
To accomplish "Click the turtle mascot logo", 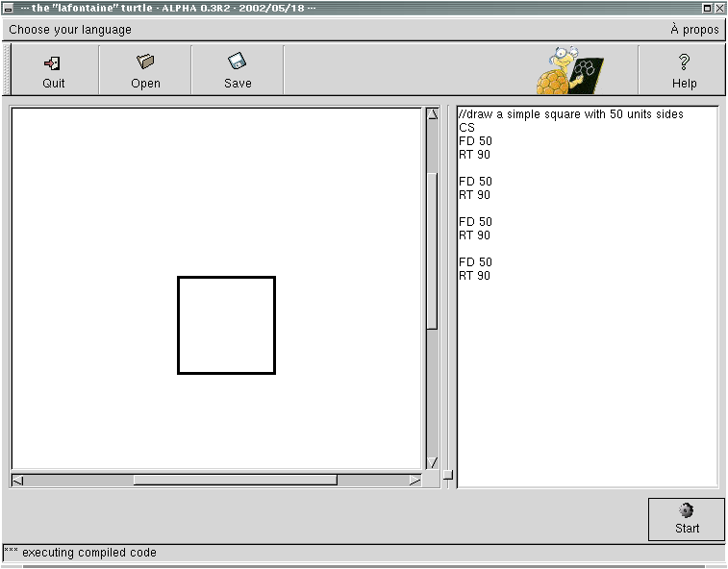I will [x=569, y=70].
